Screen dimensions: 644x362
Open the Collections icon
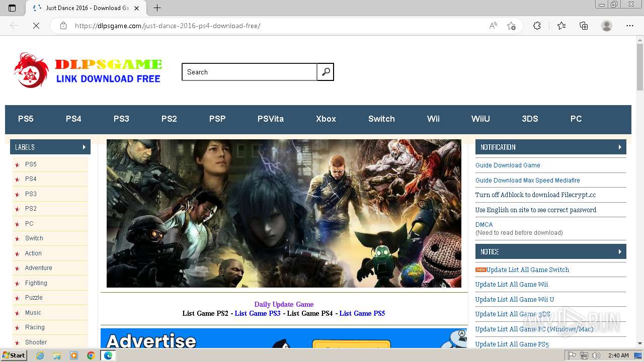coord(584,26)
